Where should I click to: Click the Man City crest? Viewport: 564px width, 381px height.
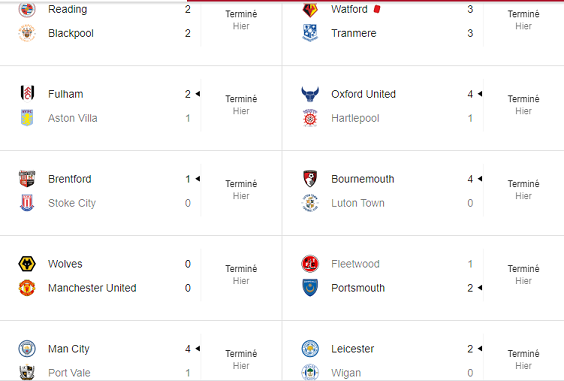(x=27, y=349)
